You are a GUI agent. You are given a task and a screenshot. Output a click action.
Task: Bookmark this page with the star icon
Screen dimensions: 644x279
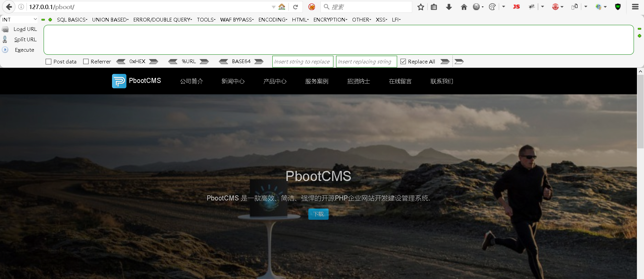(421, 7)
